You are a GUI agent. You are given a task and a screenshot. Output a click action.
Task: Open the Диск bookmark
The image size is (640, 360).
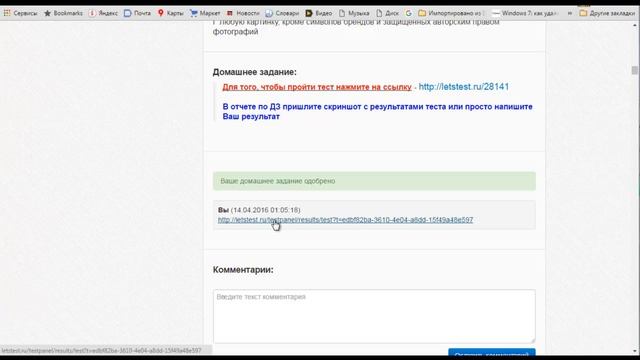tap(387, 13)
